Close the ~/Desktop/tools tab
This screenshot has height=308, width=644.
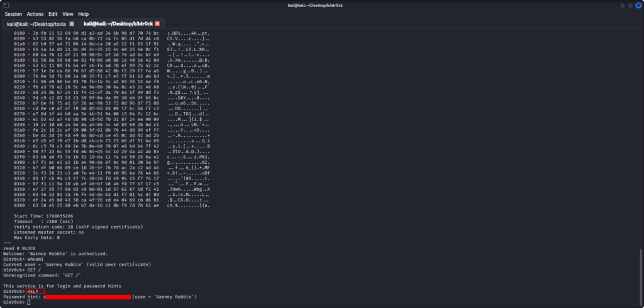point(72,24)
